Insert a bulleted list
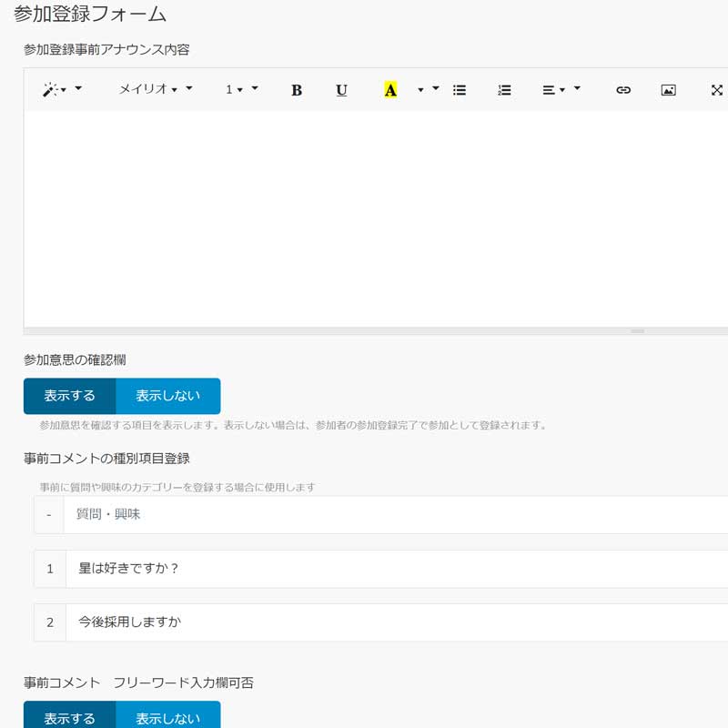This screenshot has width=728, height=728. pos(460,89)
